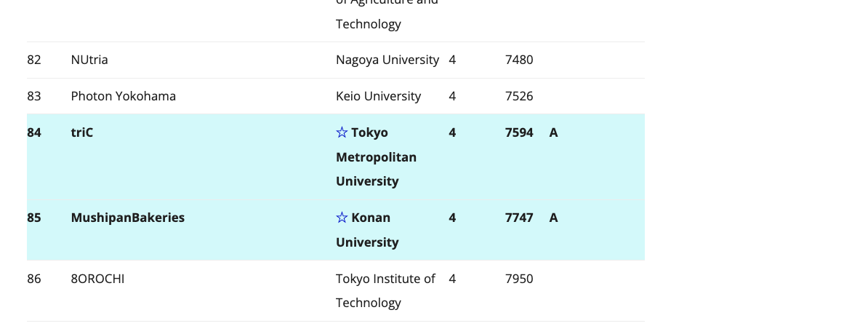This screenshot has height=326, width=868.
Task: Click penalty value 7480
Action: point(519,60)
